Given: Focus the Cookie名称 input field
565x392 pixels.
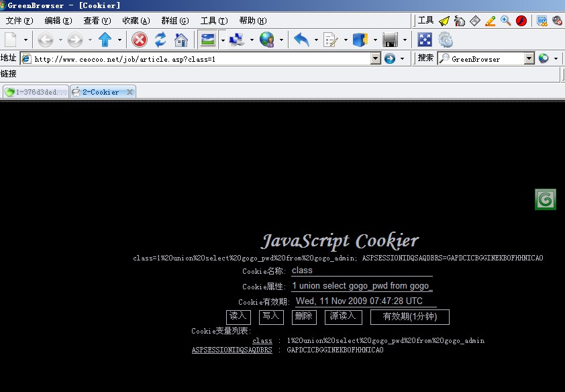Looking at the screenshot, I should [362, 271].
